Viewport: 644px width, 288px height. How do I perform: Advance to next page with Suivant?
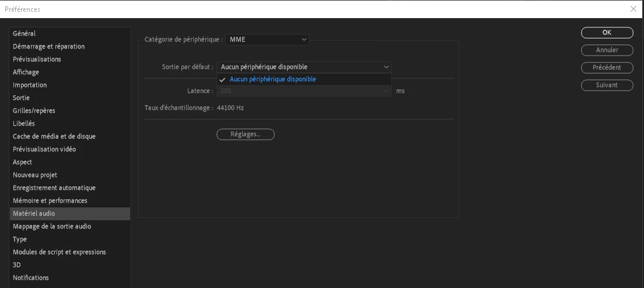607,85
